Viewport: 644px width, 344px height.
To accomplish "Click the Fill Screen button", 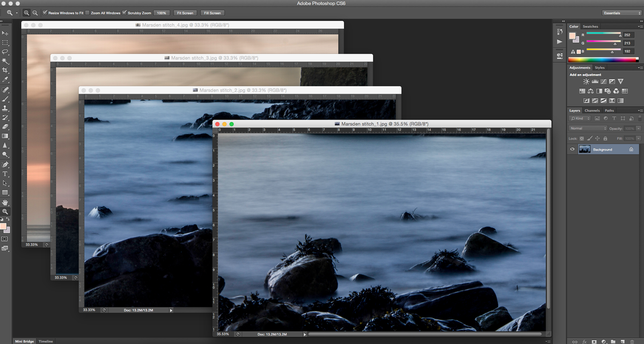I will tap(212, 12).
